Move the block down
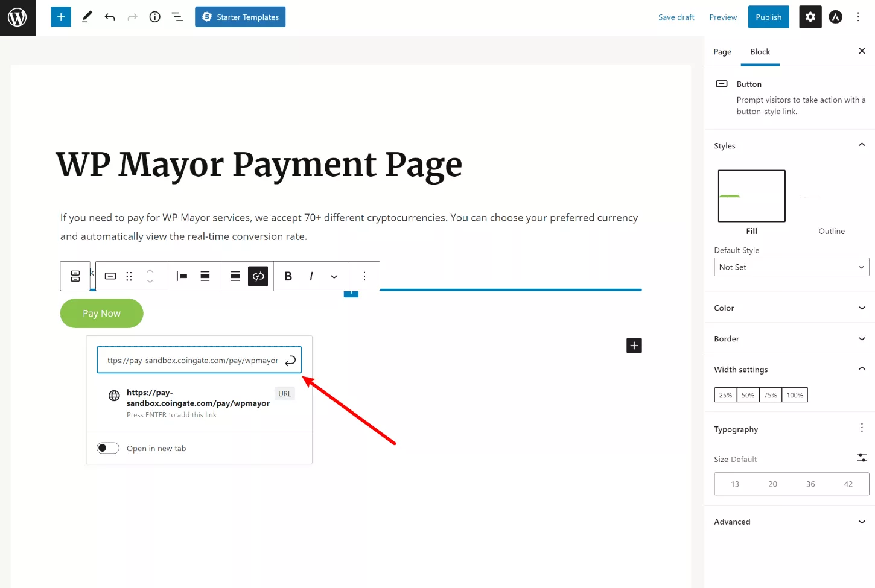The height and width of the screenshot is (588, 875). click(150, 282)
